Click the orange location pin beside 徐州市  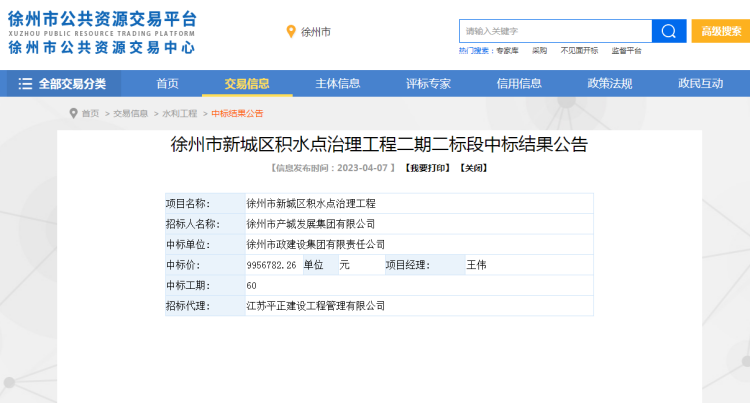(x=291, y=32)
